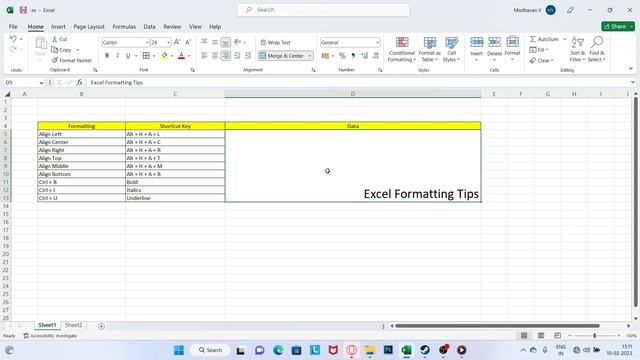The width and height of the screenshot is (640, 360).
Task: Open Cell Styles gallery
Action: point(451,49)
